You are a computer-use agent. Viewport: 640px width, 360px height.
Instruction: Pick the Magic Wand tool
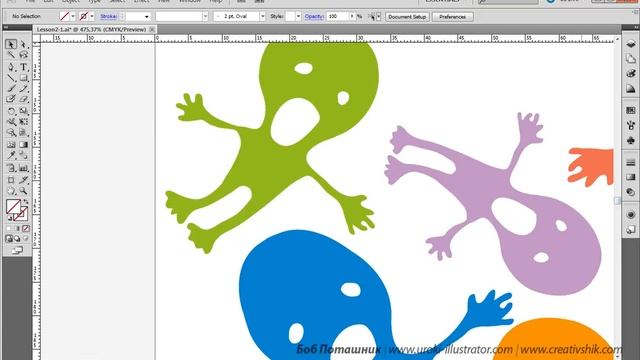pos(11,55)
